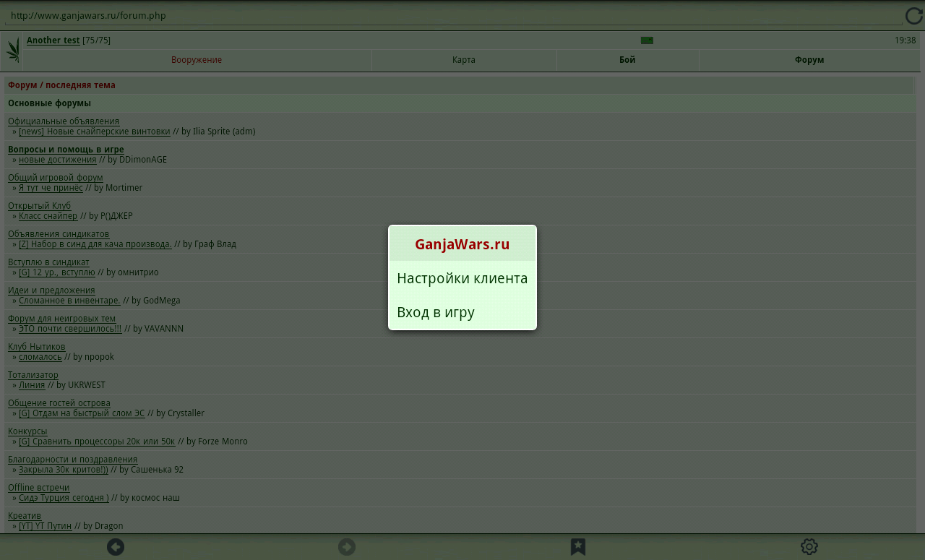Open the 'Закрыла 30к критов!))' topic

click(64, 470)
